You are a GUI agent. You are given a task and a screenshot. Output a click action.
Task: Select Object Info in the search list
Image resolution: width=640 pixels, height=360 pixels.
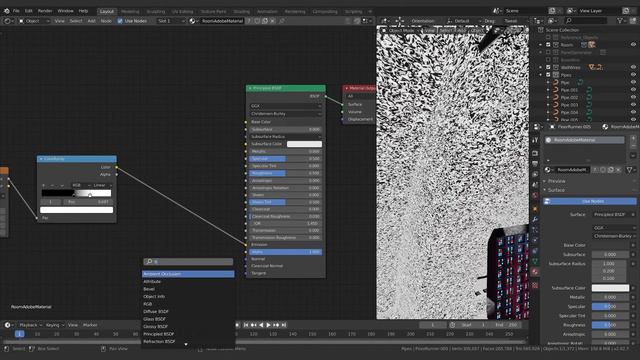(x=188, y=296)
